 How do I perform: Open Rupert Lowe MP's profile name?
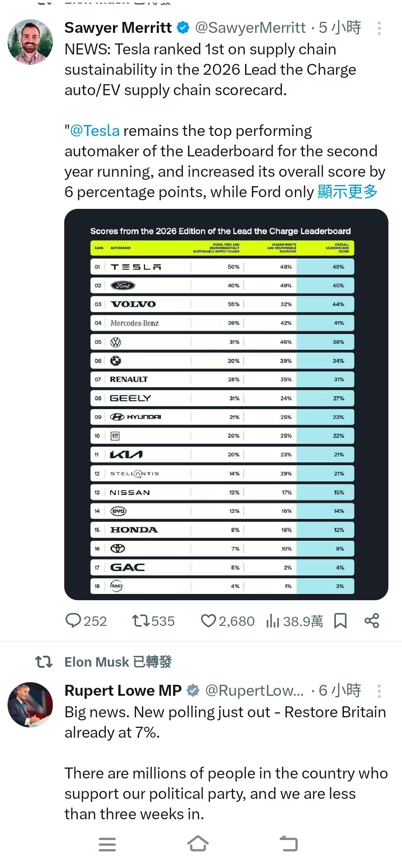(x=123, y=690)
